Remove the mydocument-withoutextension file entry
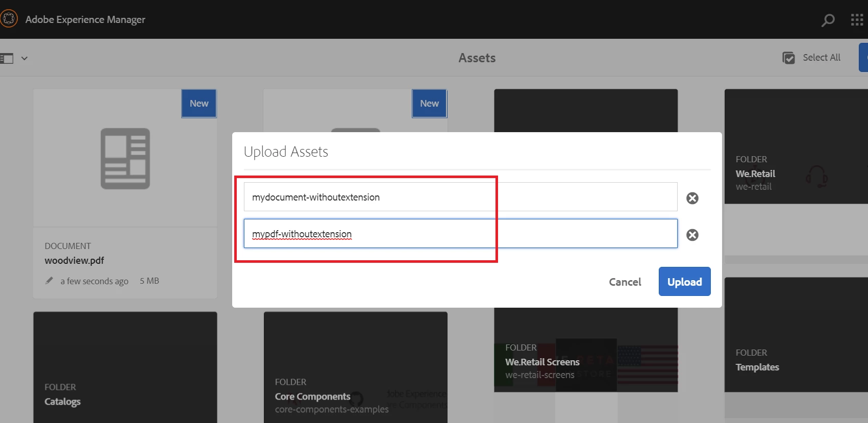Viewport: 868px width, 423px height. pos(692,198)
